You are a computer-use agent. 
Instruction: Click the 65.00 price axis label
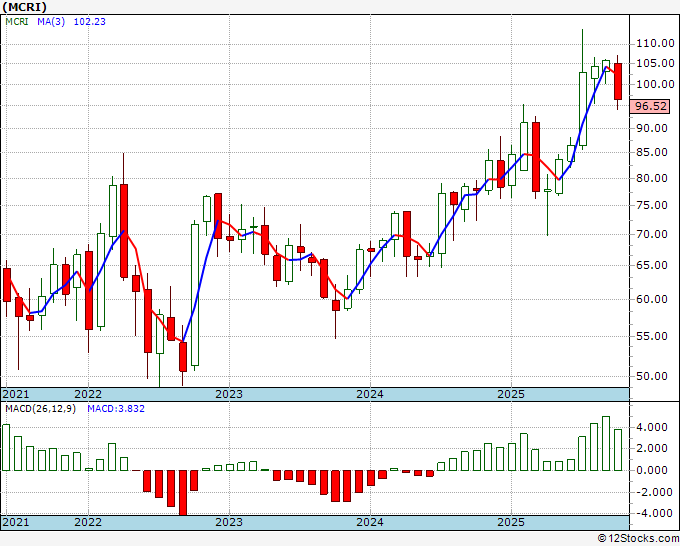pyautogui.click(x=651, y=265)
